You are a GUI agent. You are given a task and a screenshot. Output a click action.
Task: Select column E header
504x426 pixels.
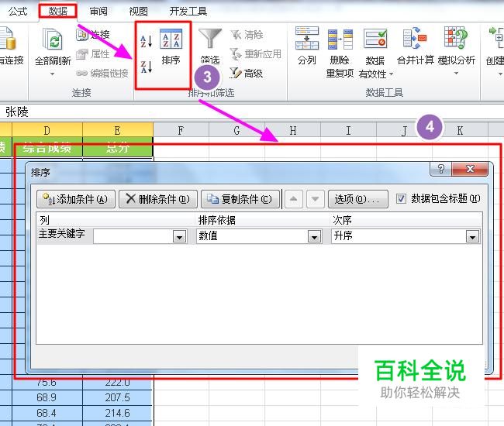(118, 130)
